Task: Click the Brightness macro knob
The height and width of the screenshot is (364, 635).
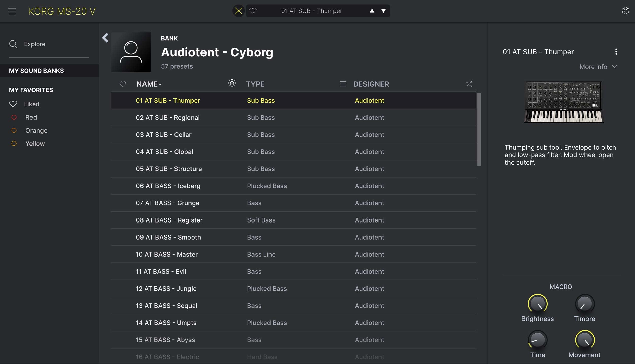Action: pyautogui.click(x=537, y=304)
